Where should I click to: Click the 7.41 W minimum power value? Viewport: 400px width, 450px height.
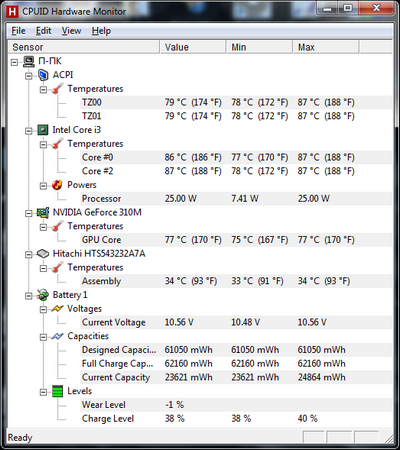click(245, 199)
